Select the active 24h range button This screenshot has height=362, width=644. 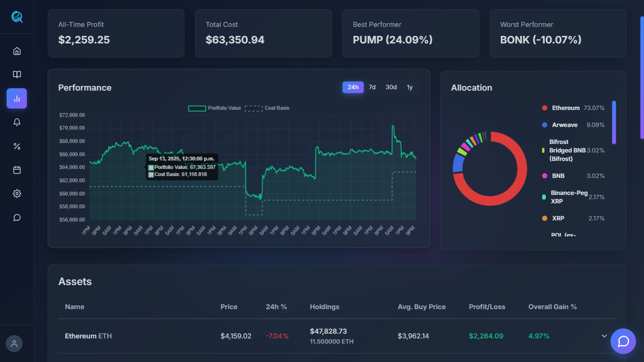pyautogui.click(x=353, y=87)
